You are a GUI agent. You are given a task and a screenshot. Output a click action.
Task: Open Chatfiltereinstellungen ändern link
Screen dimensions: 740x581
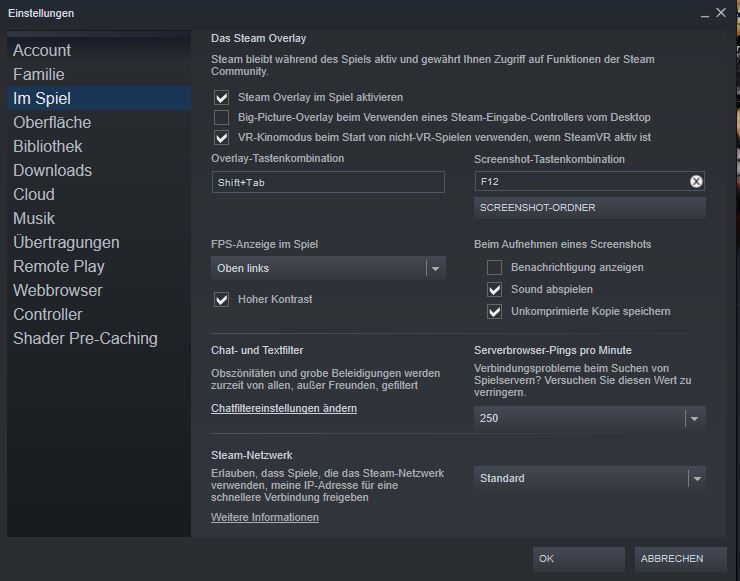coord(284,408)
